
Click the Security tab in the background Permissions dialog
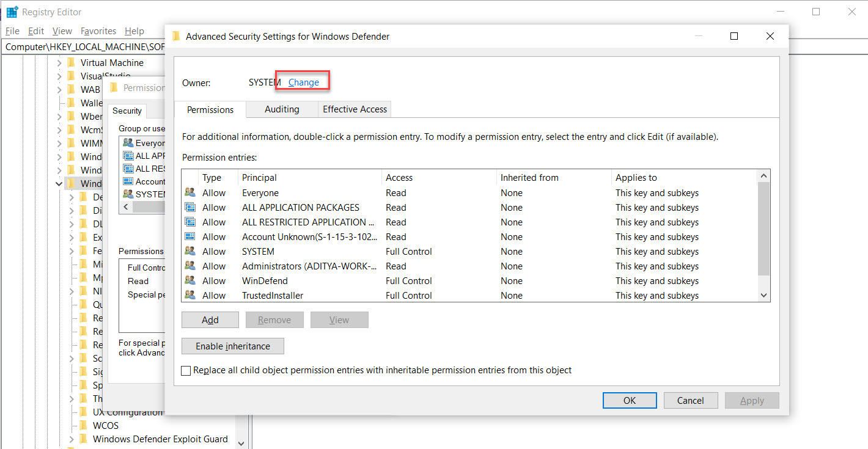pos(127,111)
